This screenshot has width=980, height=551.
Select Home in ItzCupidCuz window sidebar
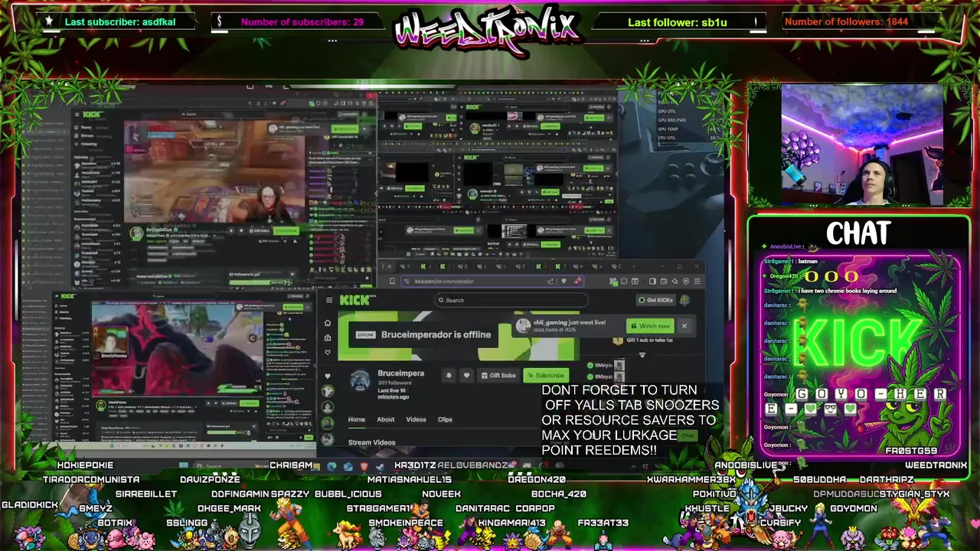[86, 127]
